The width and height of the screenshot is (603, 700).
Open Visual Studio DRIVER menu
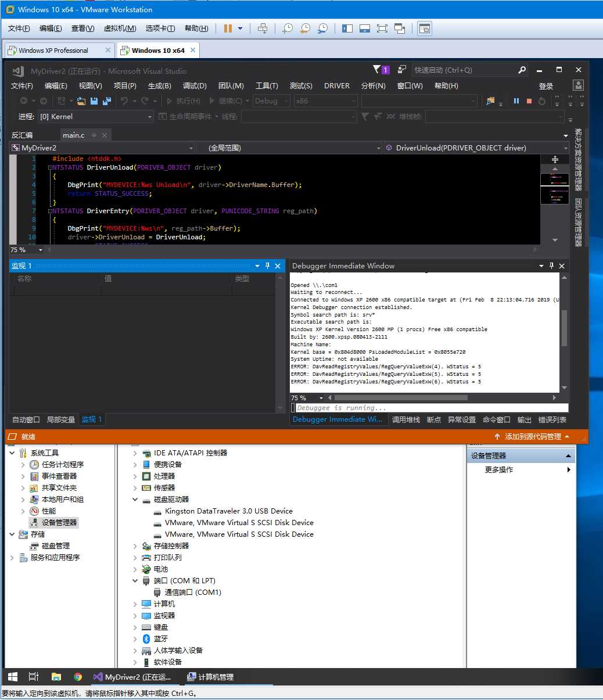337,85
